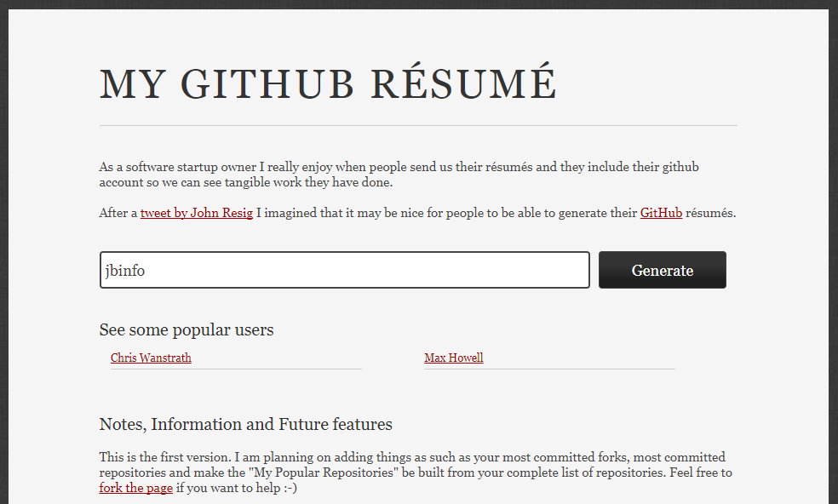Click "fork the page" near the bottom

[135, 488]
